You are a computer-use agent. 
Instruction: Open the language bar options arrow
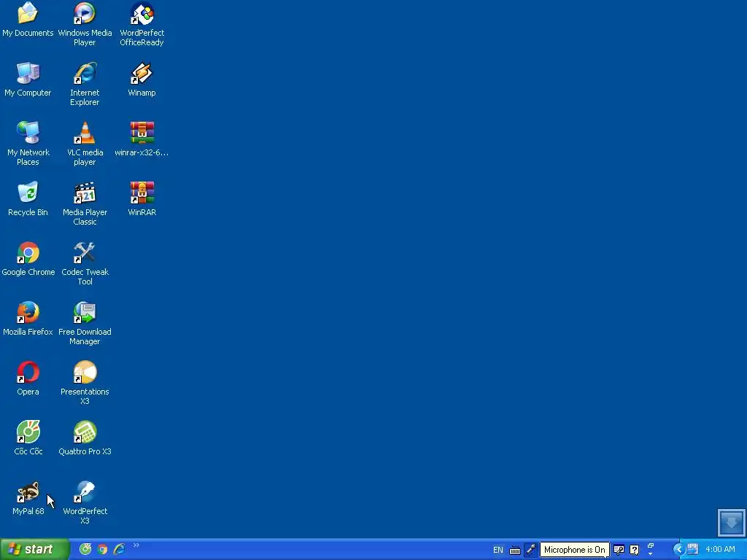coord(651,554)
